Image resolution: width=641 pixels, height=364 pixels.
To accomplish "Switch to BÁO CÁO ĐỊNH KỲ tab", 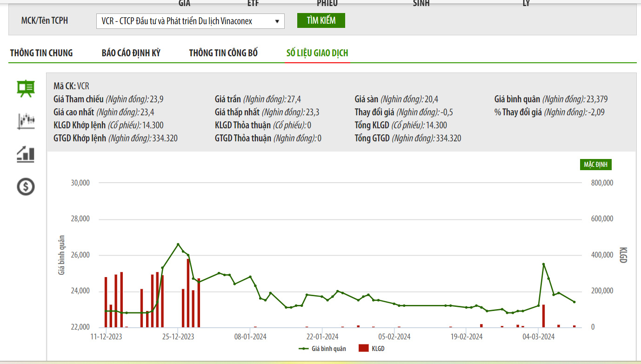I will tap(131, 53).
